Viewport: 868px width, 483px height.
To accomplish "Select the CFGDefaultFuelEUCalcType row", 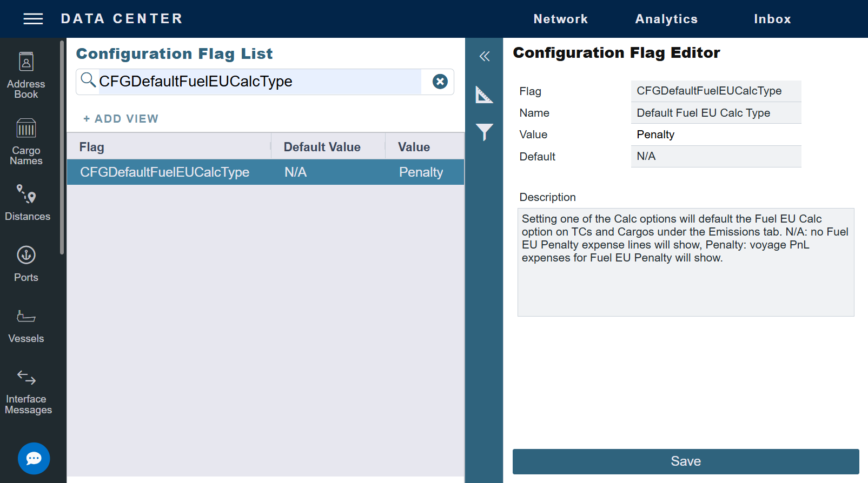I will 265,172.
